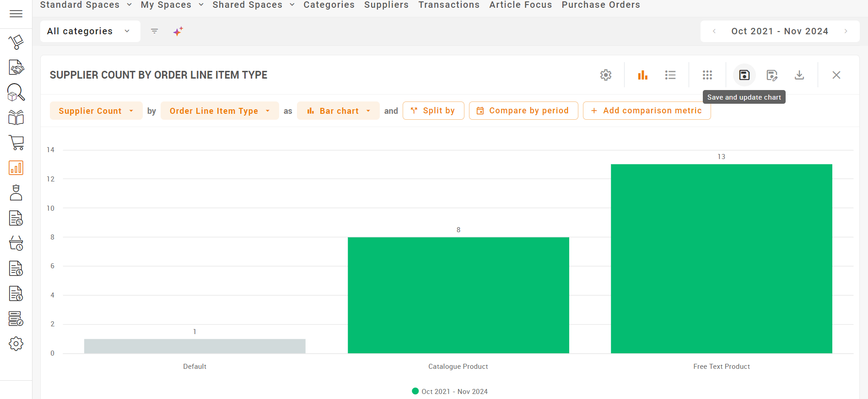This screenshot has height=399, width=868.
Task: Expand the All categories dropdown
Action: coord(90,31)
